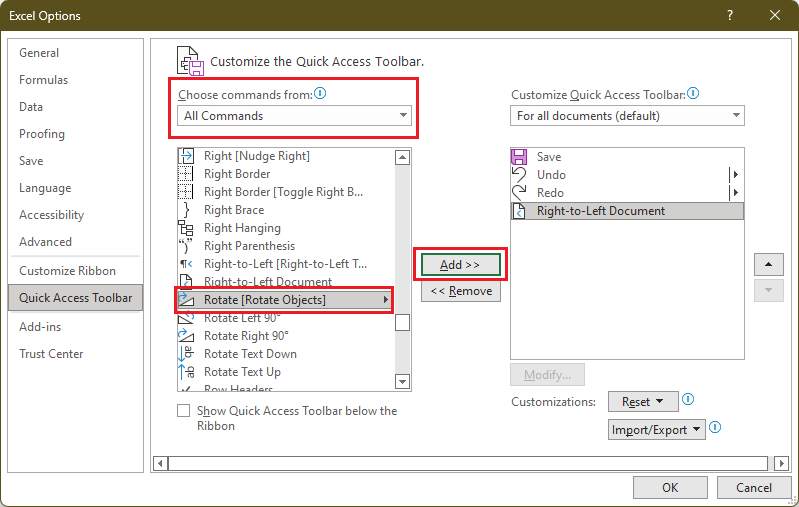Open the For all documents (default) dropdown
The height and width of the screenshot is (507, 799).
tap(627, 116)
